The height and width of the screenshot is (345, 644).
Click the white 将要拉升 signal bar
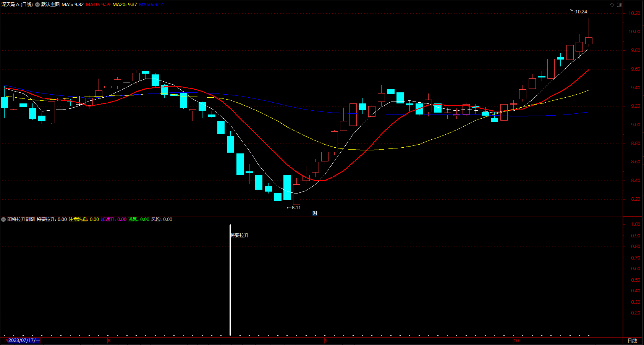click(x=230, y=280)
